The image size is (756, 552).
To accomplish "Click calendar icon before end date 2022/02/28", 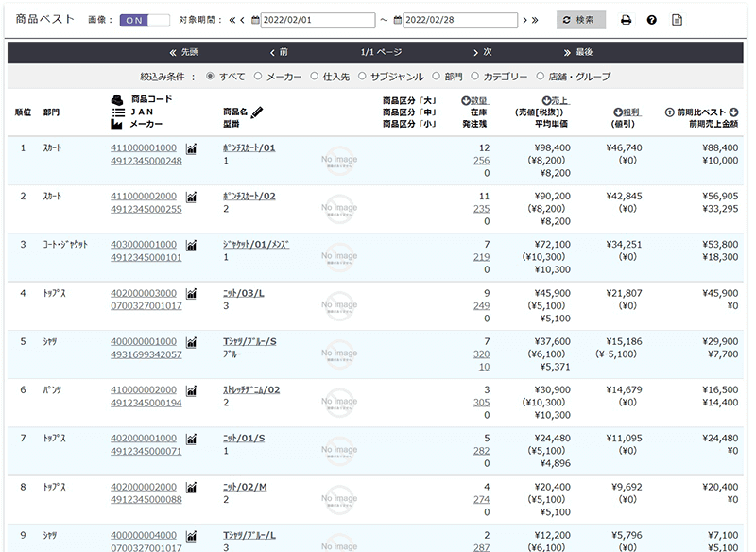I will (398, 20).
